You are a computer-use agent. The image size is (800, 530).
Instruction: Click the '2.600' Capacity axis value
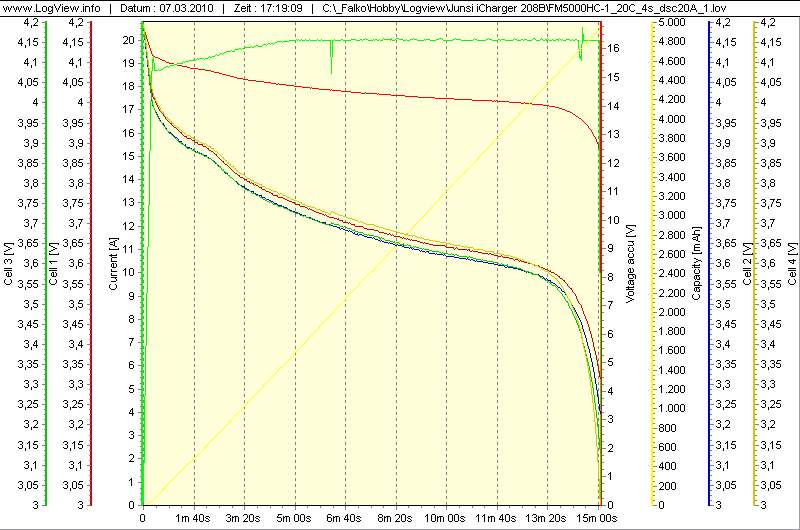tap(672, 254)
